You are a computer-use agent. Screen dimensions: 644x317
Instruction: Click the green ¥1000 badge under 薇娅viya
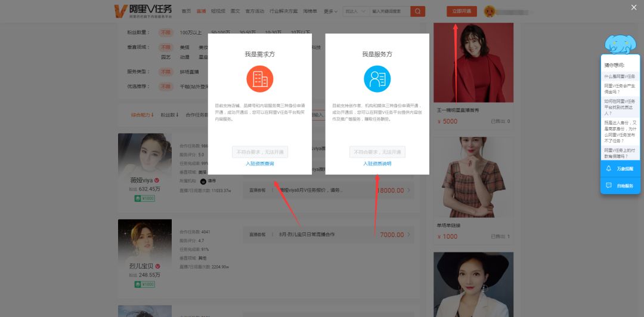pyautogui.click(x=144, y=198)
